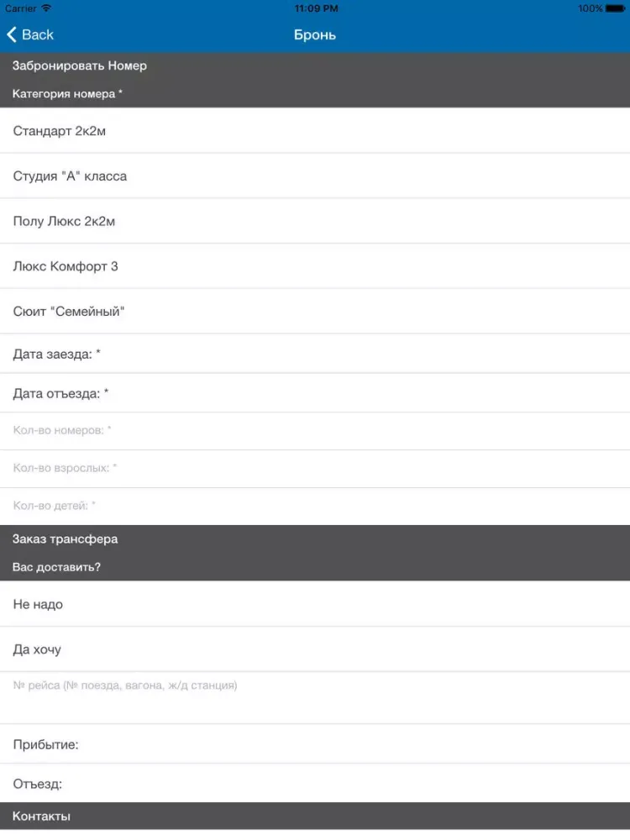
Task: Select room category Стандарт 2к2м
Action: click(x=315, y=131)
